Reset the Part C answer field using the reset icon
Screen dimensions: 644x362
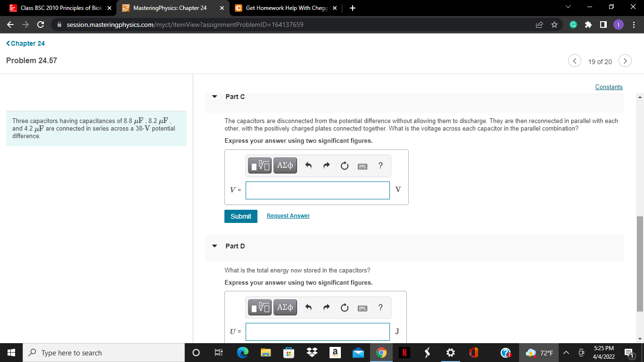(x=344, y=165)
